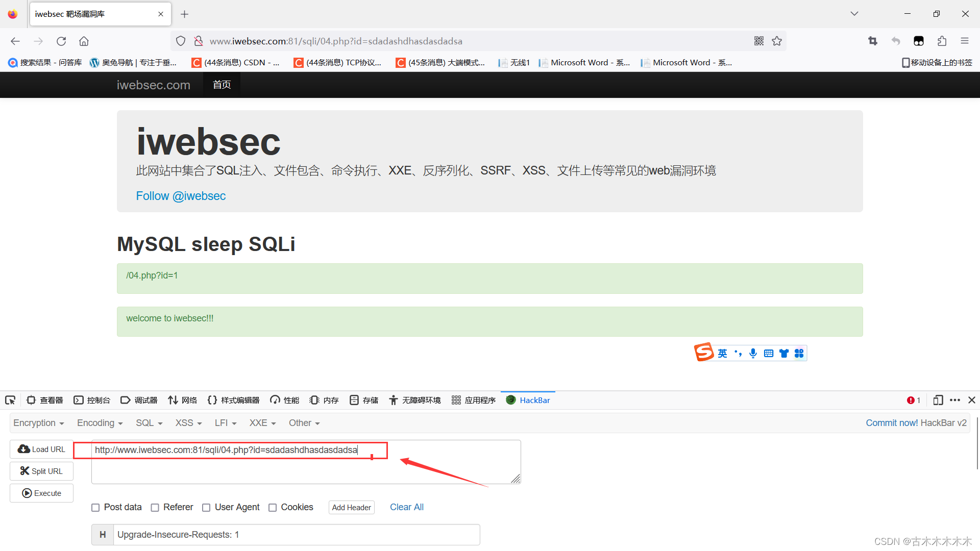The width and height of the screenshot is (980, 551).
Task: Enable the Post data checkbox in HackBar
Action: [95, 507]
